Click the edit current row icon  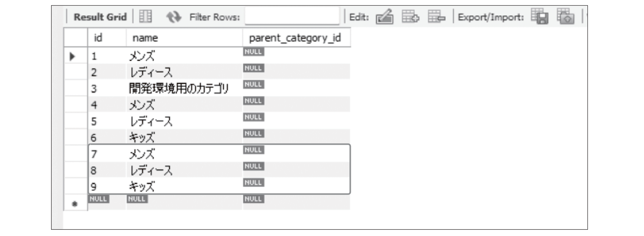tap(384, 17)
